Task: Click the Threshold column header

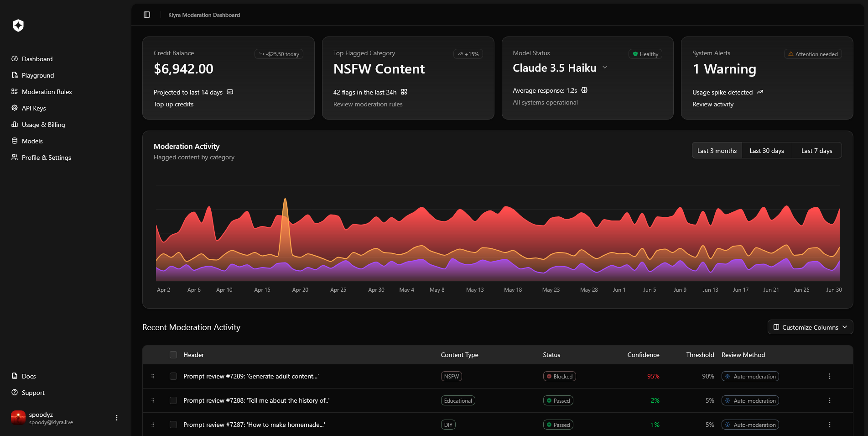Action: pos(700,355)
